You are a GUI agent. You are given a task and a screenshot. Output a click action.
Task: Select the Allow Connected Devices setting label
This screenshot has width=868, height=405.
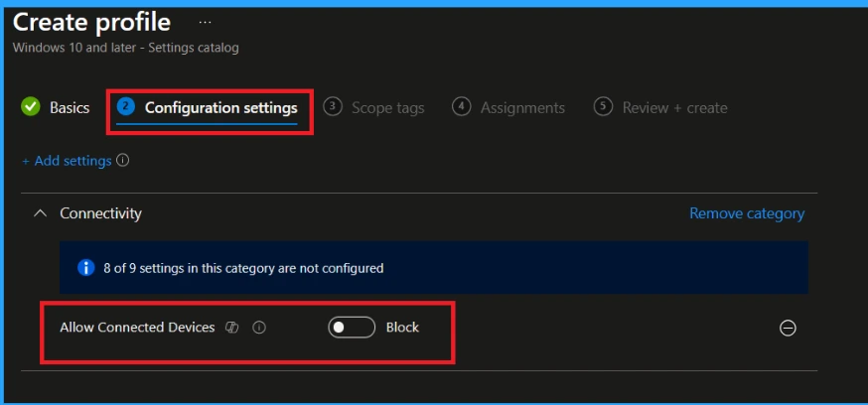tap(137, 328)
